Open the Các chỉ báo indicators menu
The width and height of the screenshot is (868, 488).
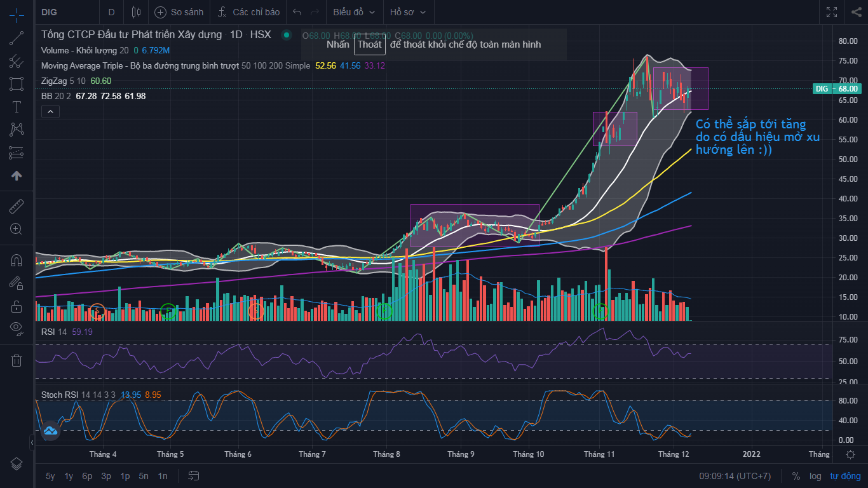point(248,12)
